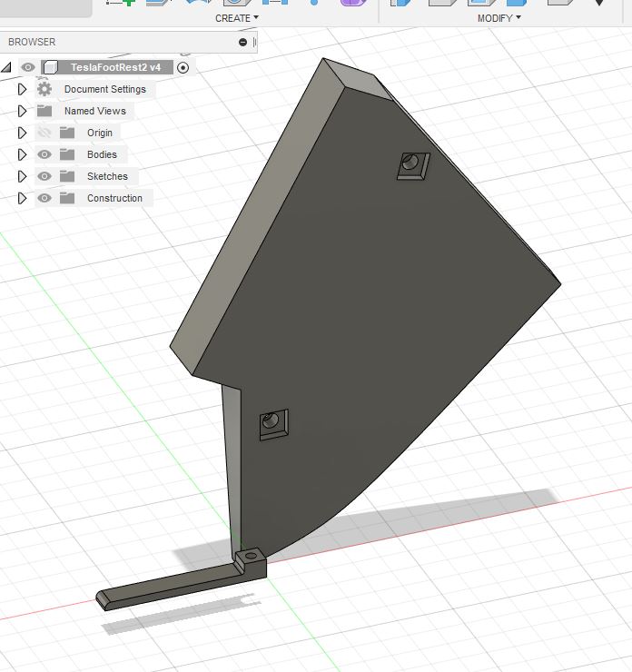Click the Construction folder icon
Screen dimensions: 632x672
pos(67,198)
